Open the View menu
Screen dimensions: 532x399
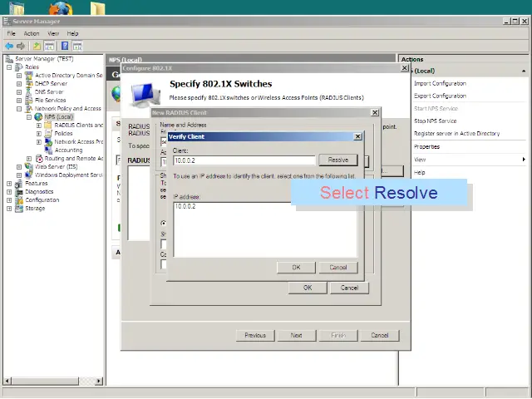(53, 33)
